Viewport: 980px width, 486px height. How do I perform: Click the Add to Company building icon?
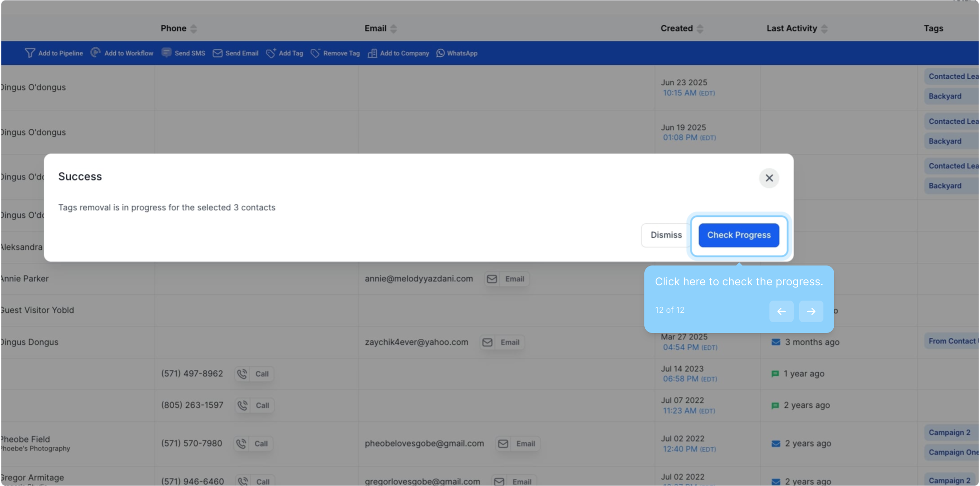point(373,53)
